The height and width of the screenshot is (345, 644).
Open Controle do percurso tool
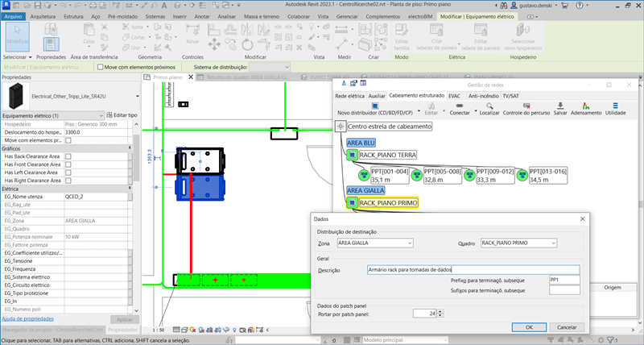coord(525,105)
